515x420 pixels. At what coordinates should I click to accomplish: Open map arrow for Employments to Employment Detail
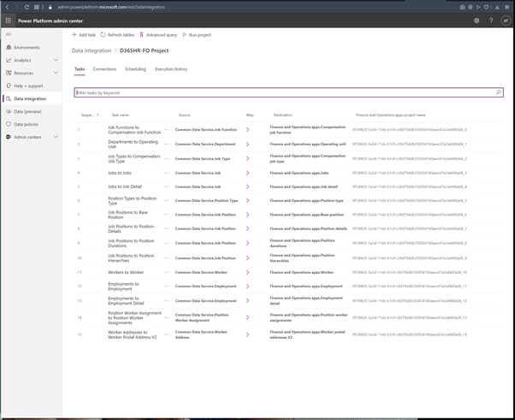point(247,301)
